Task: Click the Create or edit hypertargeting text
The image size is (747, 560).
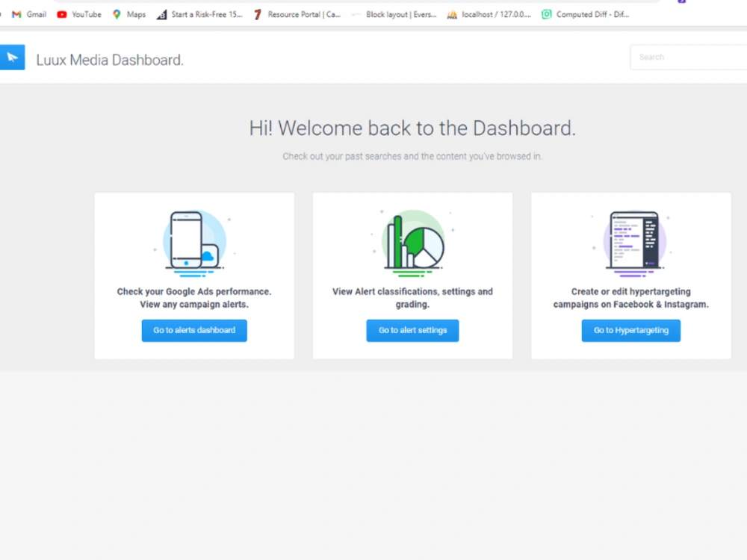Action: (x=630, y=298)
